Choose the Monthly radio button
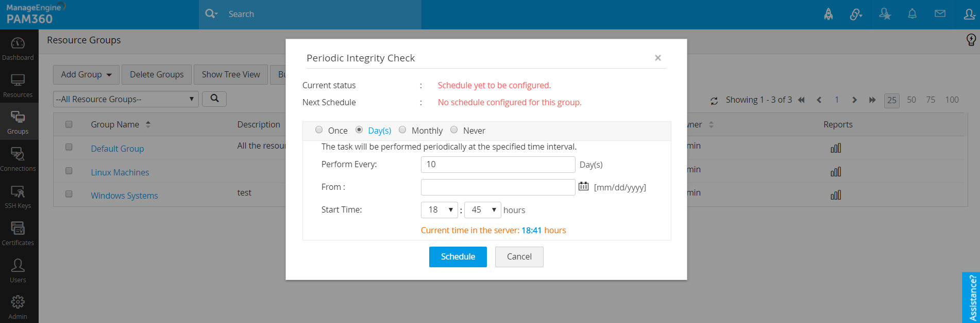Screen dimensions: 980x323 [402, 130]
